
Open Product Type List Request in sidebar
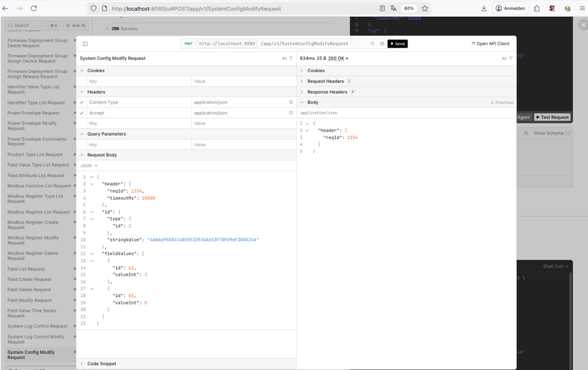pyautogui.click(x=35, y=155)
